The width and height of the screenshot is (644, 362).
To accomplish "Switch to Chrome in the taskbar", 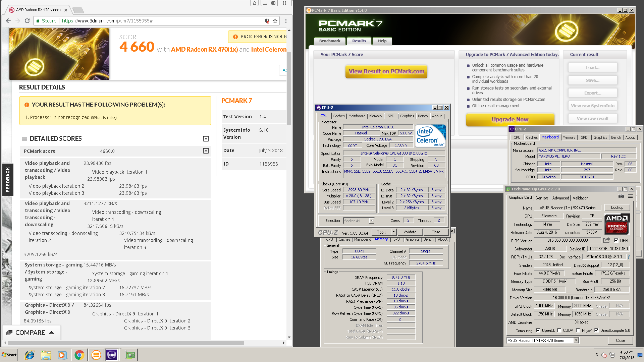I will tap(79, 355).
